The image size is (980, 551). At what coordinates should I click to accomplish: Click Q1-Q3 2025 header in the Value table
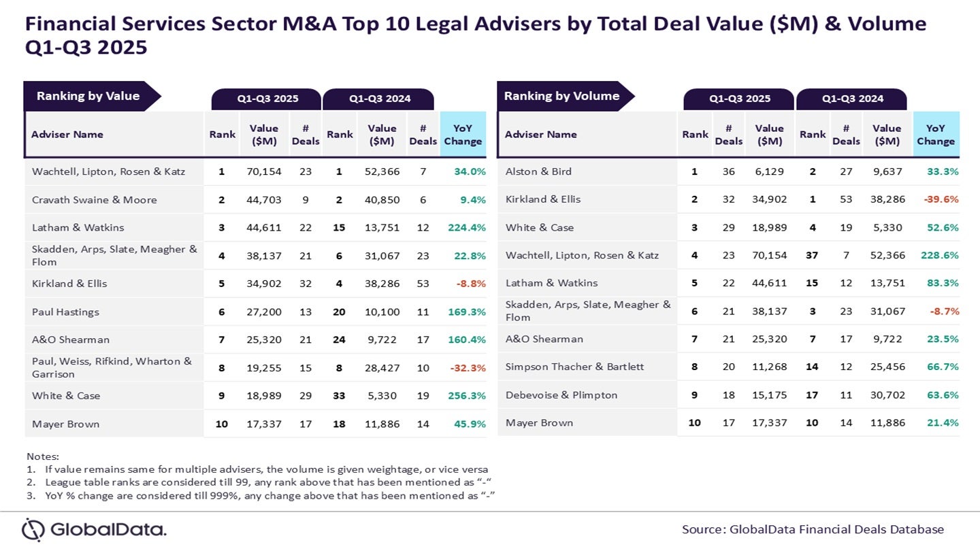(267, 99)
